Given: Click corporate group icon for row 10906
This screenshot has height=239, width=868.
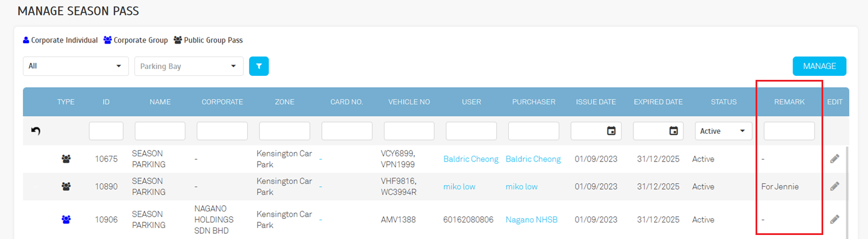Looking at the screenshot, I should (66, 219).
